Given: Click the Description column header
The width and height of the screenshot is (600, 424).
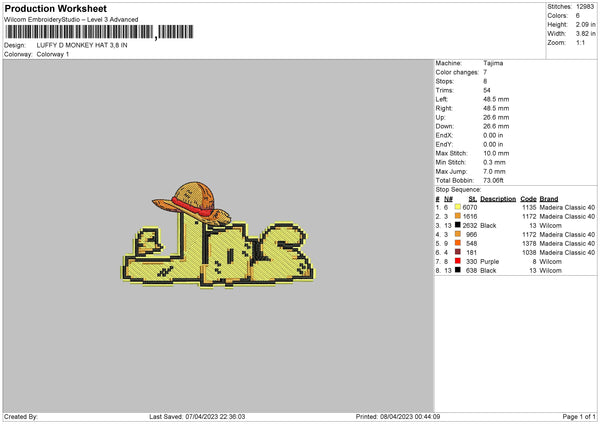Looking at the screenshot, I should pyautogui.click(x=498, y=199).
